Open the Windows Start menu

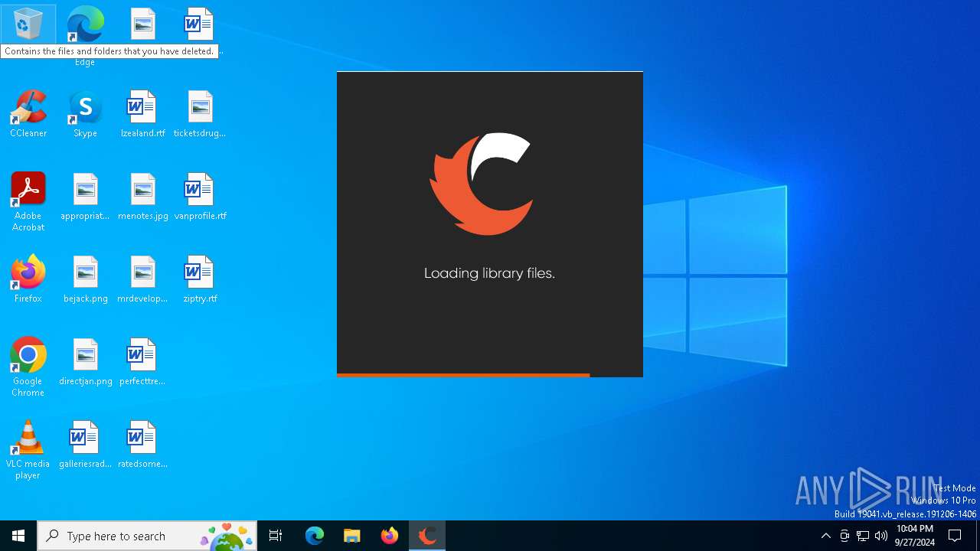coord(18,536)
